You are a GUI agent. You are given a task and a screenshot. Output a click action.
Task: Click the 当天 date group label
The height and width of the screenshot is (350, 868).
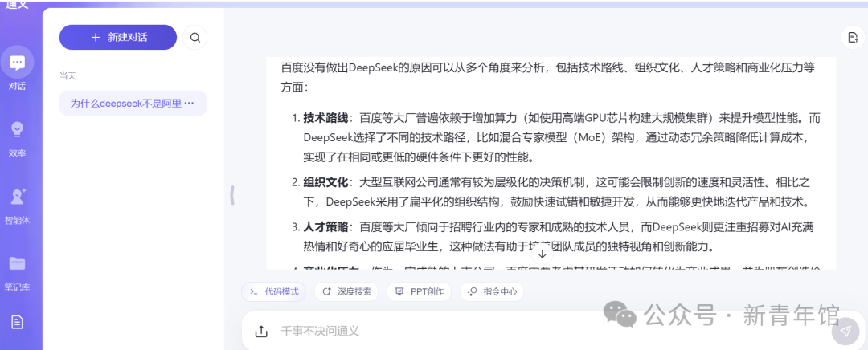pyautogui.click(x=68, y=75)
